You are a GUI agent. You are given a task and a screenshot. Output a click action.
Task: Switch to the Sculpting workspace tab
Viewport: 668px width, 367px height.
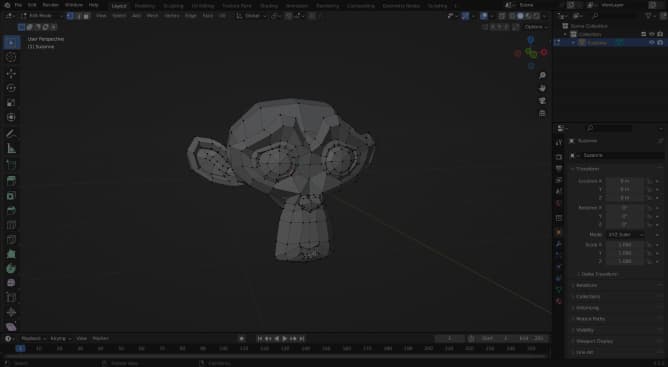[x=173, y=6]
